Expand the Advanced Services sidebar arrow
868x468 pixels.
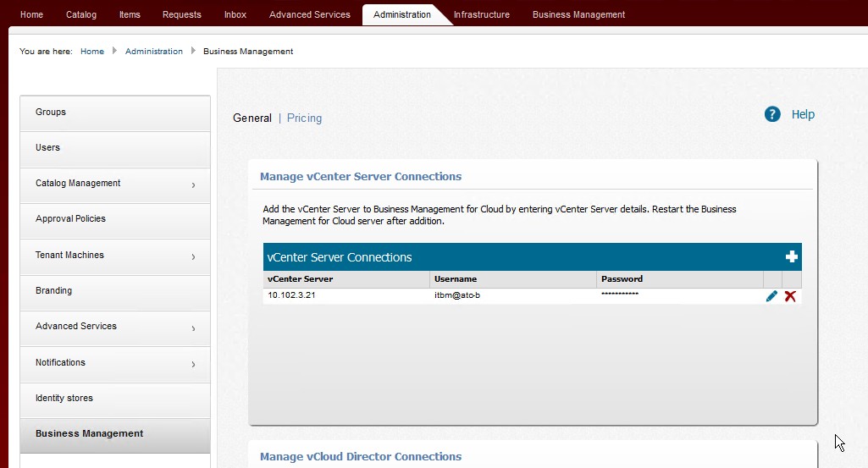(193, 328)
